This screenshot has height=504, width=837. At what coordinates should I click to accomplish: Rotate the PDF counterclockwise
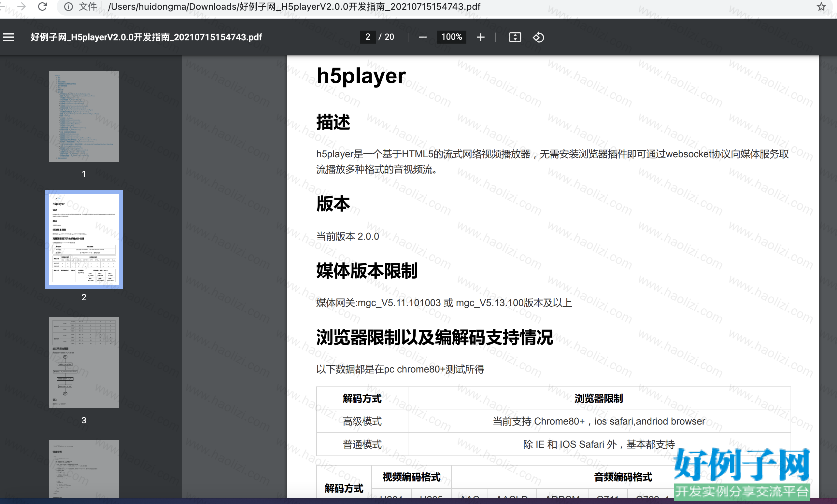[x=538, y=37]
